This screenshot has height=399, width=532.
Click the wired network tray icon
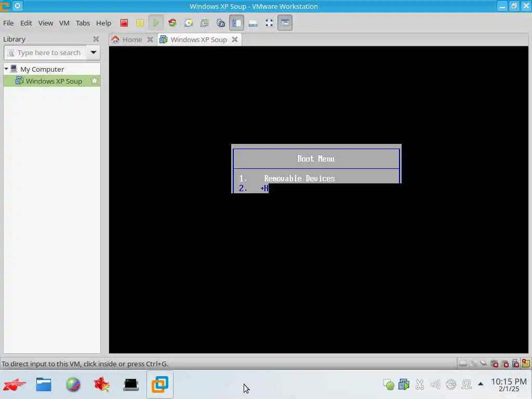tap(467, 384)
